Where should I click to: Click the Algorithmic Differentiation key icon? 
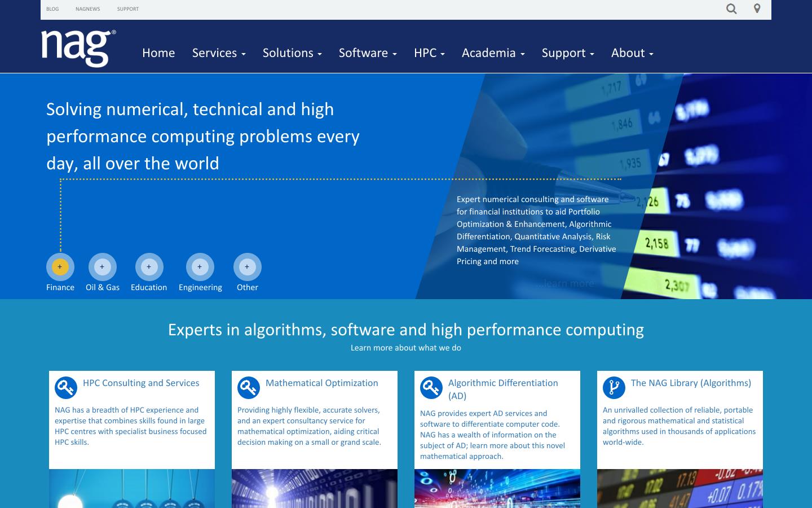tap(431, 388)
